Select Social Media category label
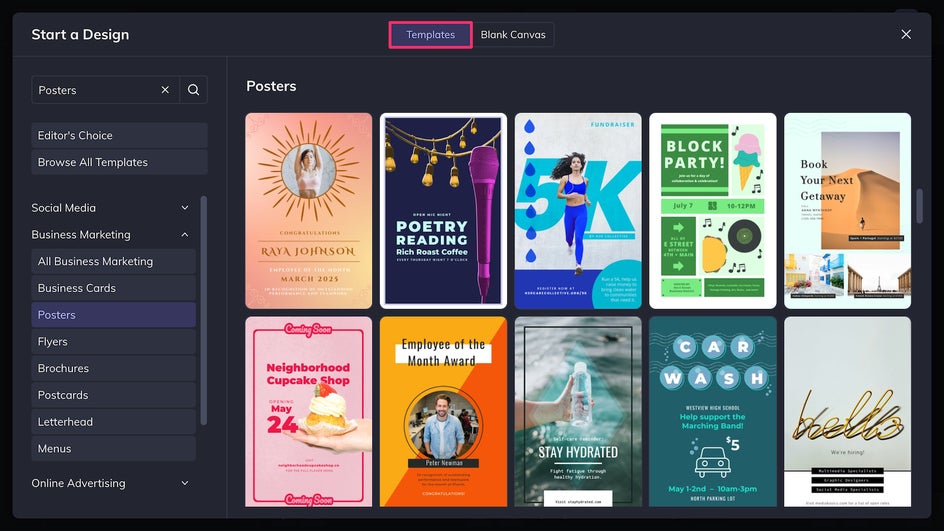Screen dimensions: 944x531 point(63,208)
